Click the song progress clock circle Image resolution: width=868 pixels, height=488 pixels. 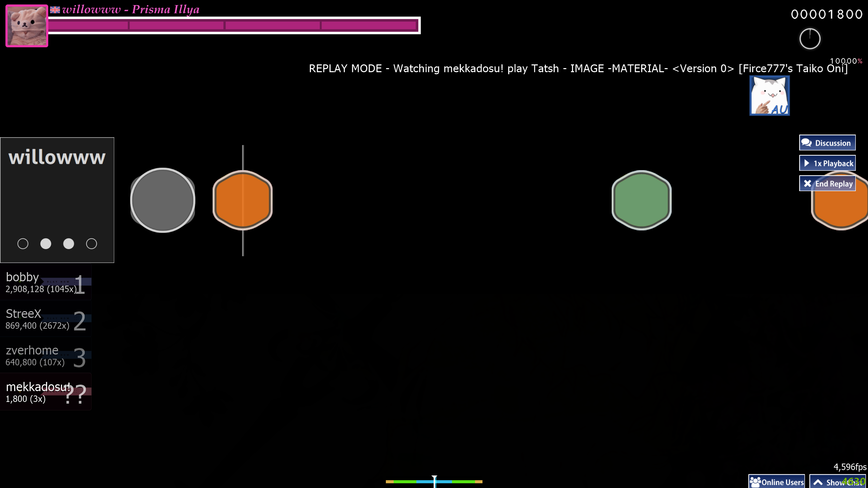coord(810,39)
